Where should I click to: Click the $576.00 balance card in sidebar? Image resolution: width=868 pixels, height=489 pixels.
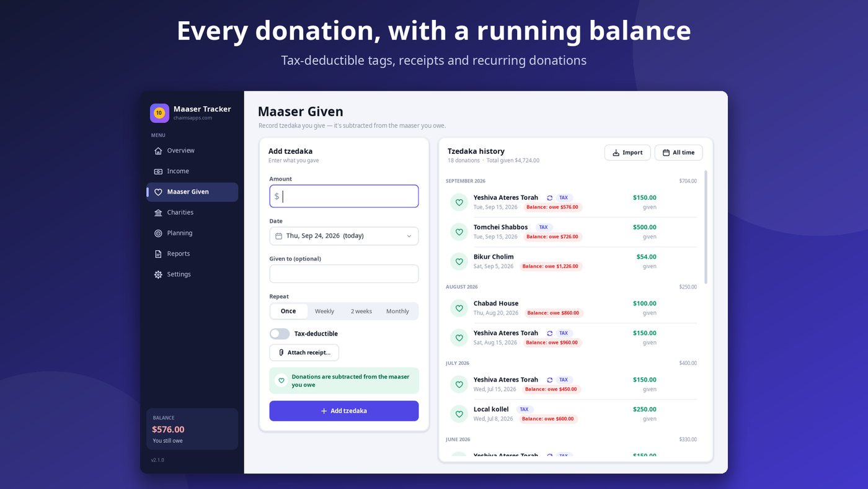pyautogui.click(x=192, y=429)
